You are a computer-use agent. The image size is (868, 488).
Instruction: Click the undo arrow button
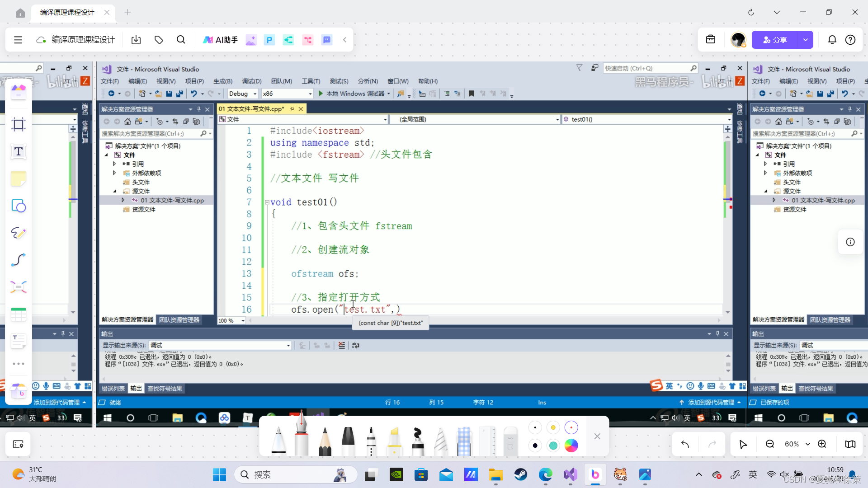tap(685, 444)
